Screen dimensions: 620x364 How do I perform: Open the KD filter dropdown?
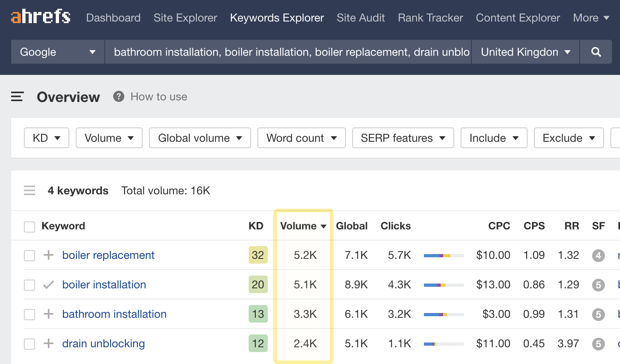pyautogui.click(x=46, y=138)
